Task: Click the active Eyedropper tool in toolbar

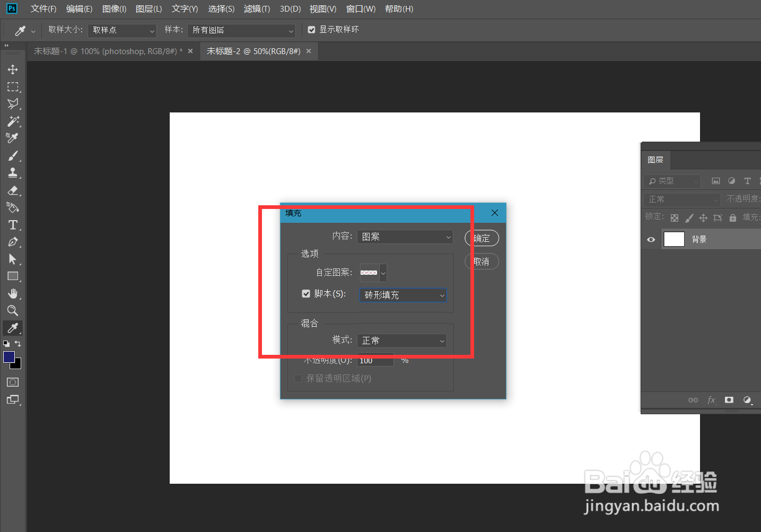Action: [13, 328]
